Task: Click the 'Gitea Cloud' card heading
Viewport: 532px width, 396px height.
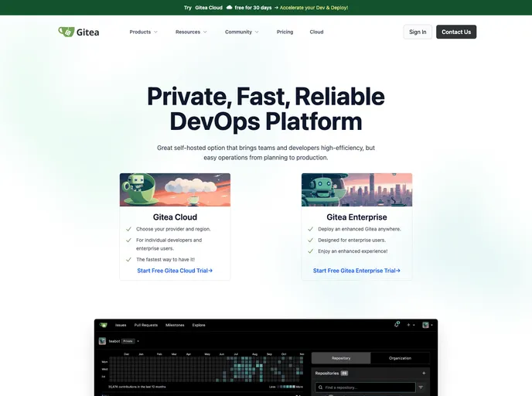Action: (x=175, y=217)
